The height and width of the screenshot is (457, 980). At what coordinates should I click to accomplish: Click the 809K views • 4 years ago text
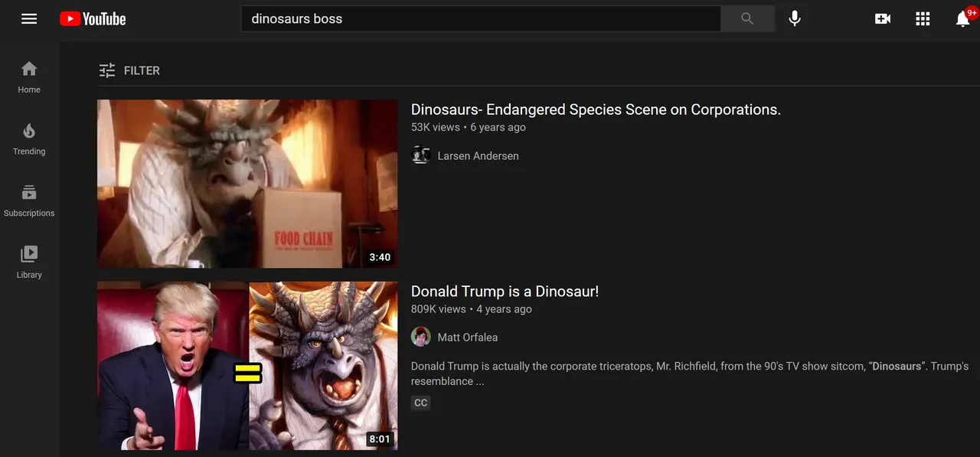tap(472, 309)
